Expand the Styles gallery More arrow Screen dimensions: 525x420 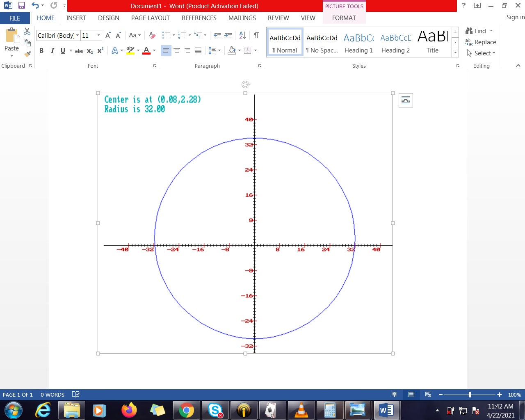point(455,52)
